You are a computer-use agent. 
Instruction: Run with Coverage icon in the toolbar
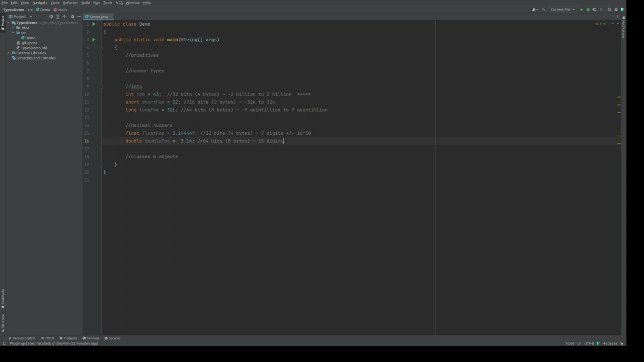(x=594, y=10)
